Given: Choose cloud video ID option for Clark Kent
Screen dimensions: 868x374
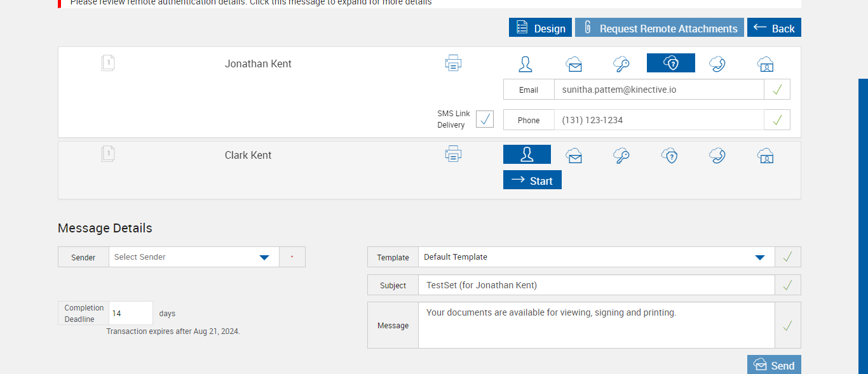Looking at the screenshot, I should [765, 155].
